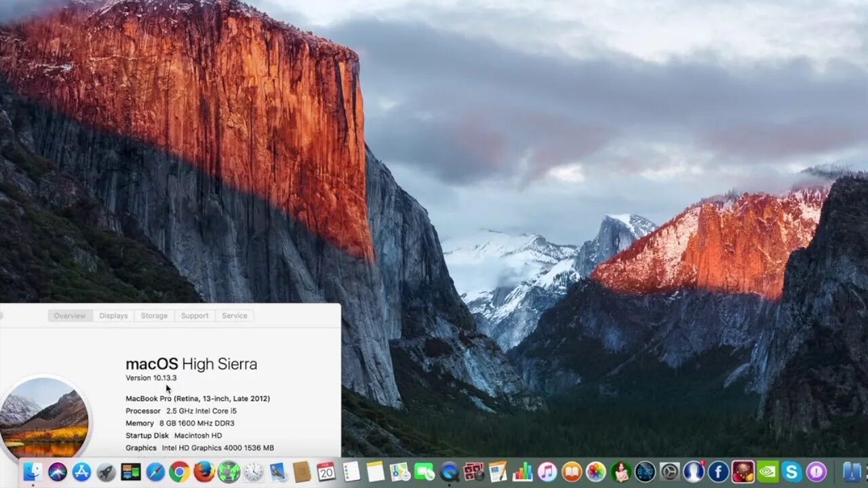Open Preview app in the Dock
The width and height of the screenshot is (868, 488).
pos(278,471)
